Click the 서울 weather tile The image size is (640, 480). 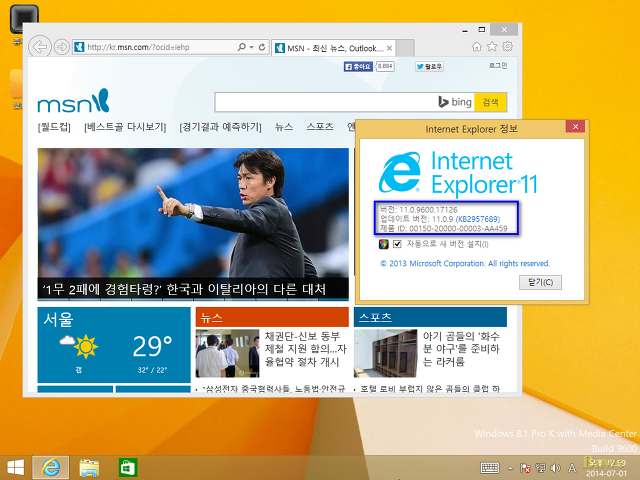click(x=114, y=345)
